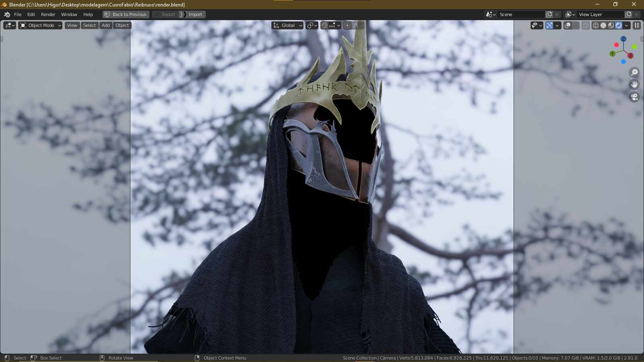Screen dimensions: 644x362
Task: Open the Blender logo application menu
Action: pos(7,14)
